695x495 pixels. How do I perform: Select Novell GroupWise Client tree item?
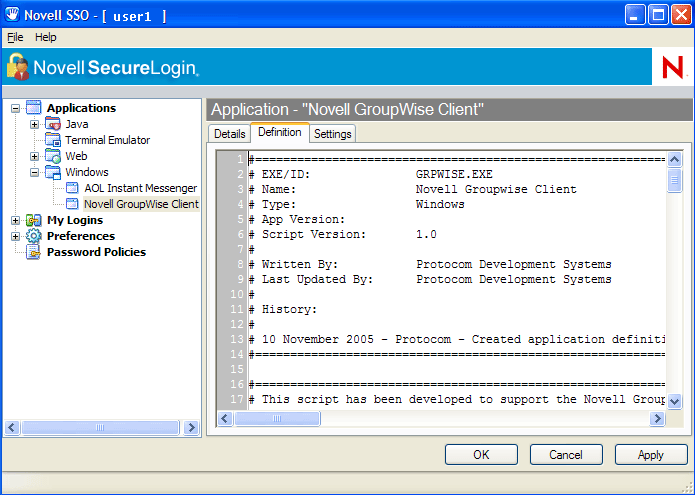point(141,204)
